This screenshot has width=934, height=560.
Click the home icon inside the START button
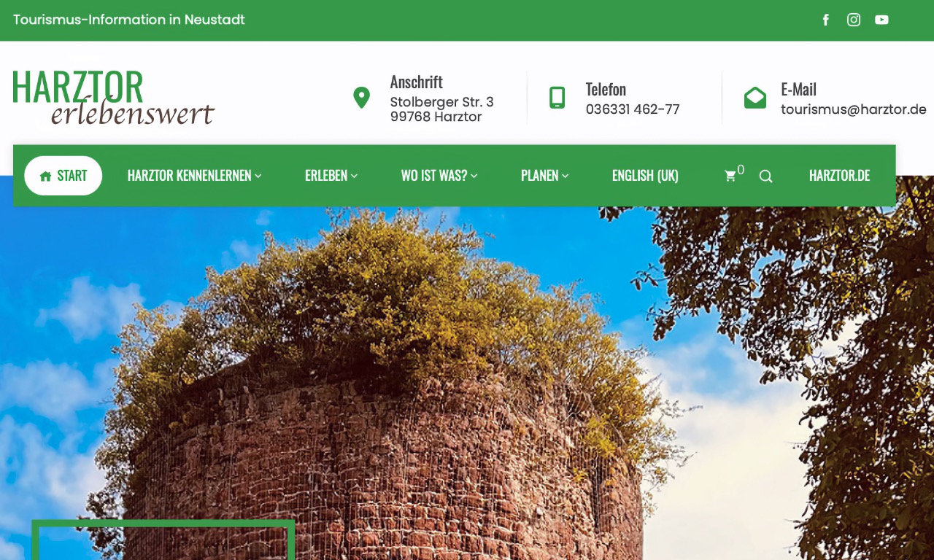point(45,175)
